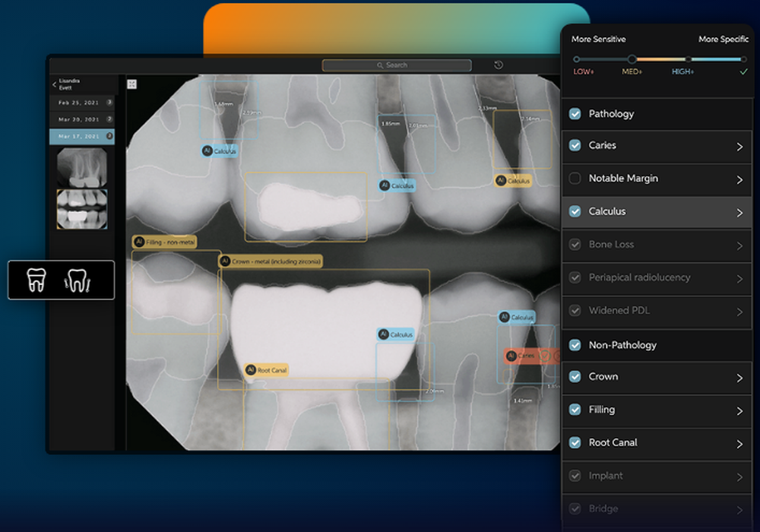Expand the Bone Loss row chevron

click(739, 245)
